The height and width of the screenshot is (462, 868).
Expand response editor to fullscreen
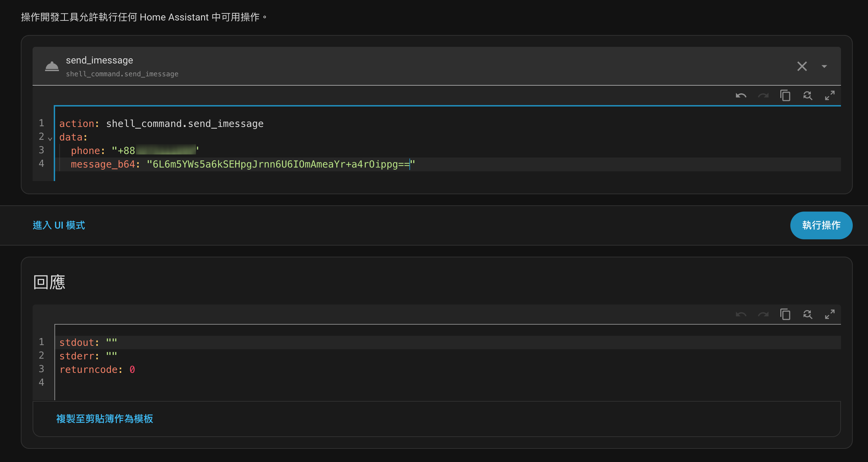click(830, 314)
